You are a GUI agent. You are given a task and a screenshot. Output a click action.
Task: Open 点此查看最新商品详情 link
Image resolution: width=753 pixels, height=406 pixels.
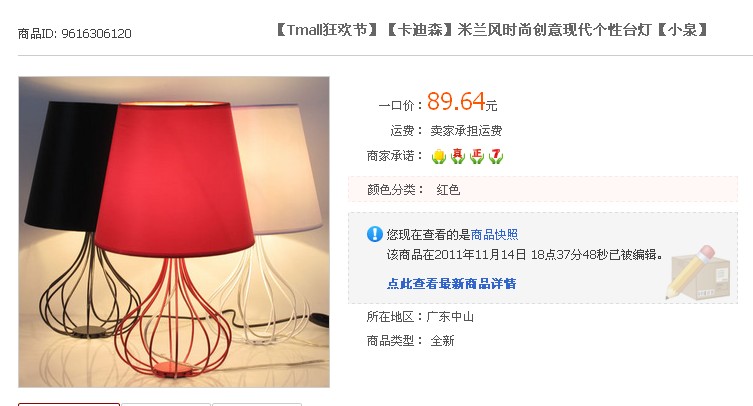coord(451,283)
